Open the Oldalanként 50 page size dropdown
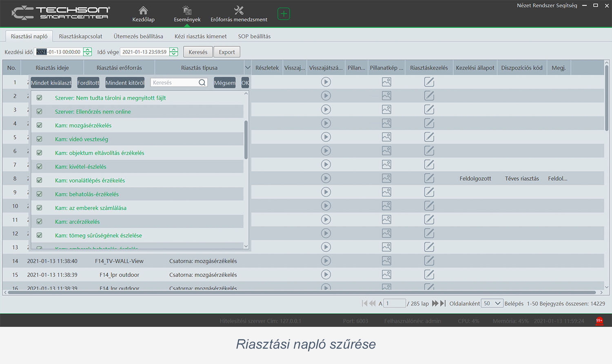The width and height of the screenshot is (612, 364). click(492, 303)
